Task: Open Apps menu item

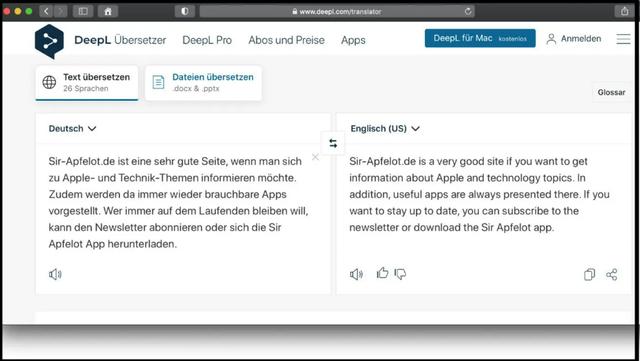Action: click(353, 40)
